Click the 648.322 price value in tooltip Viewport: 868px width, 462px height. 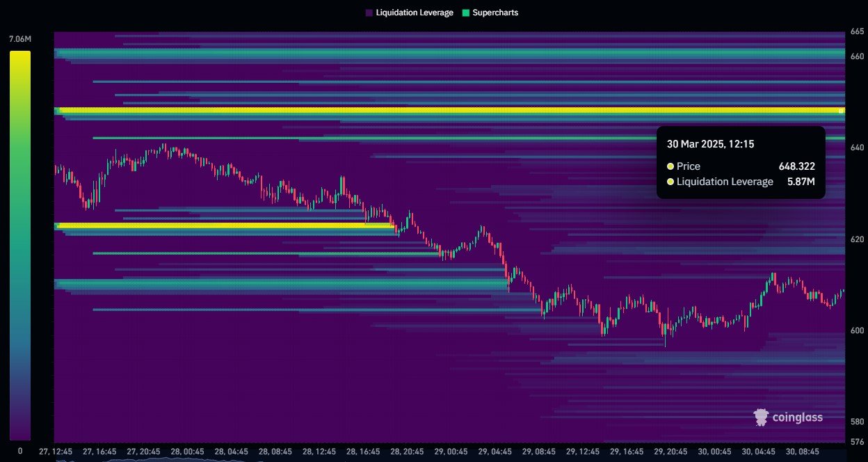pyautogui.click(x=796, y=166)
